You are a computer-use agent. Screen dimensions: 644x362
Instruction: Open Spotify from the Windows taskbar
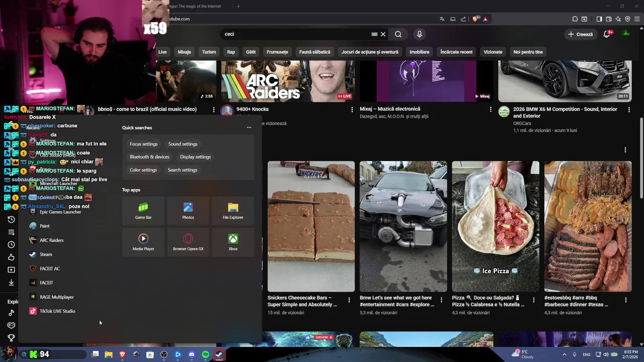point(205,354)
